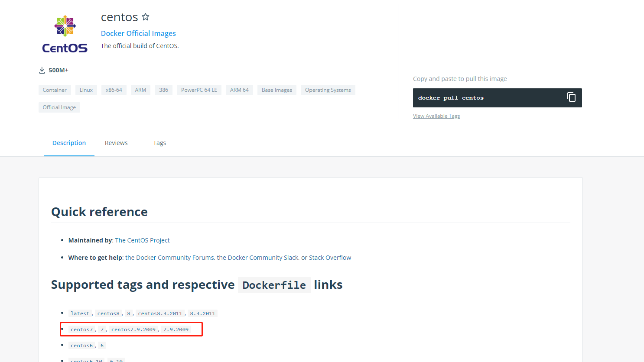Viewport: 644px width, 362px height.
Task: Open the centos8.3.2011 tag link
Action: click(x=160, y=314)
